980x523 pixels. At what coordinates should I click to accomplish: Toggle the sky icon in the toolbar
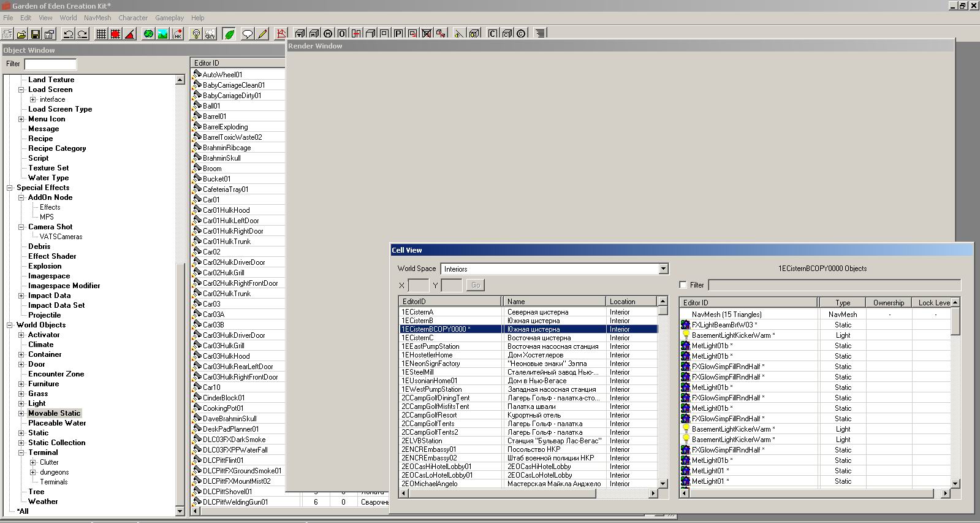coord(210,34)
